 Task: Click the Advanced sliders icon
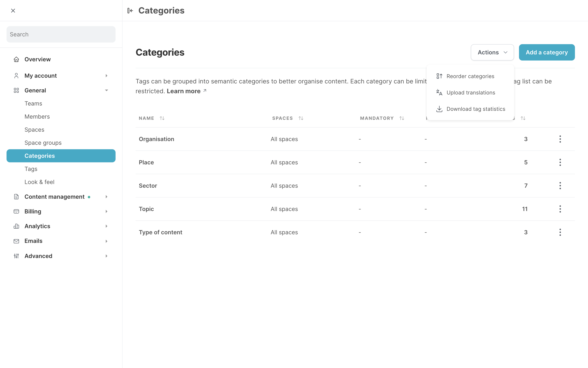pos(16,256)
